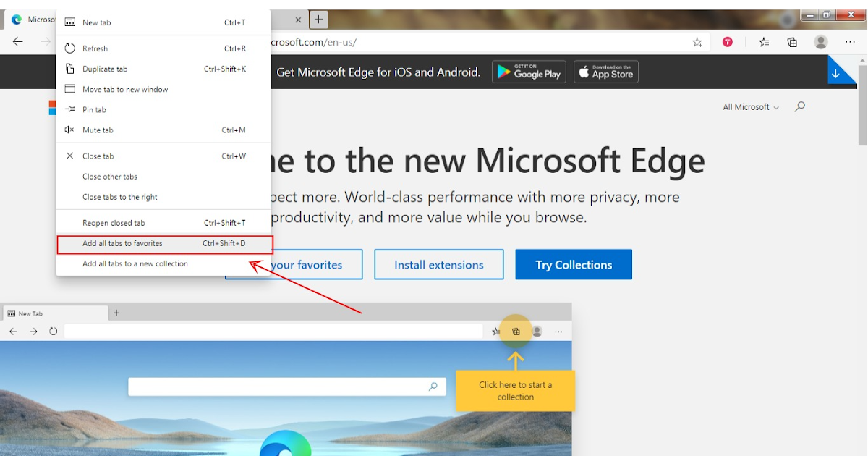This screenshot has height=456, width=868.
Task: Choose Close other tabs
Action: 163,177
